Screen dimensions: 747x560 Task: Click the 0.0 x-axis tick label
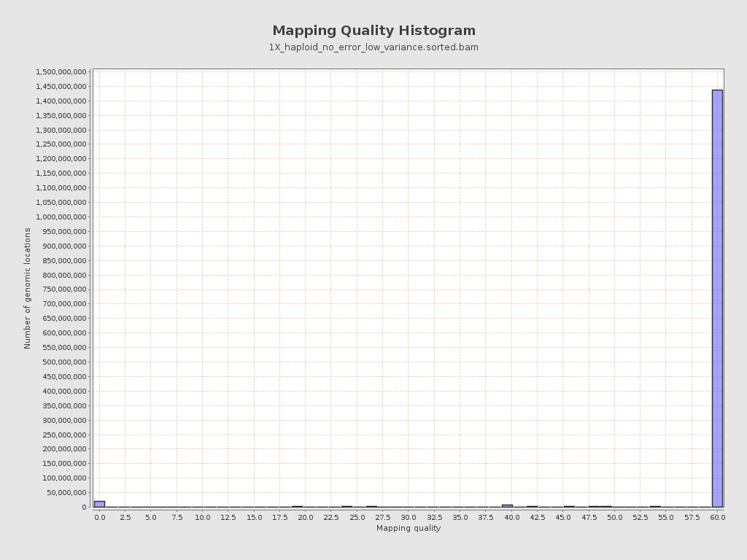click(x=99, y=517)
